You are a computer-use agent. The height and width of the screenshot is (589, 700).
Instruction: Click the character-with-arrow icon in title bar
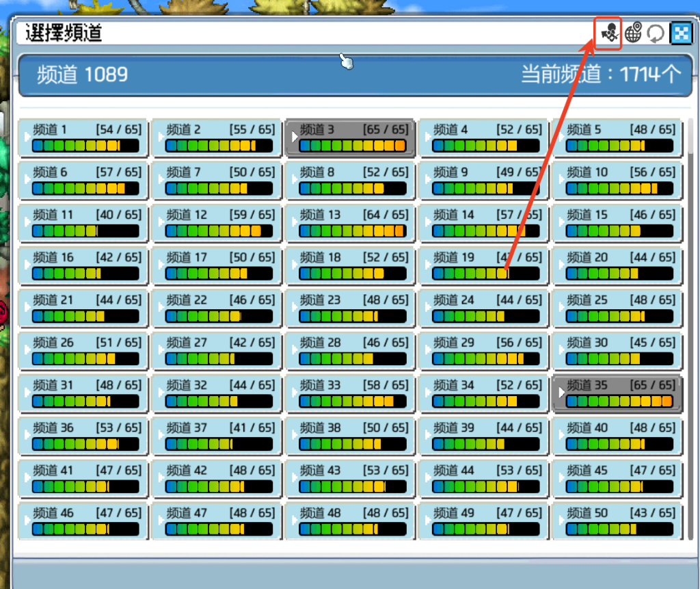[x=608, y=33]
